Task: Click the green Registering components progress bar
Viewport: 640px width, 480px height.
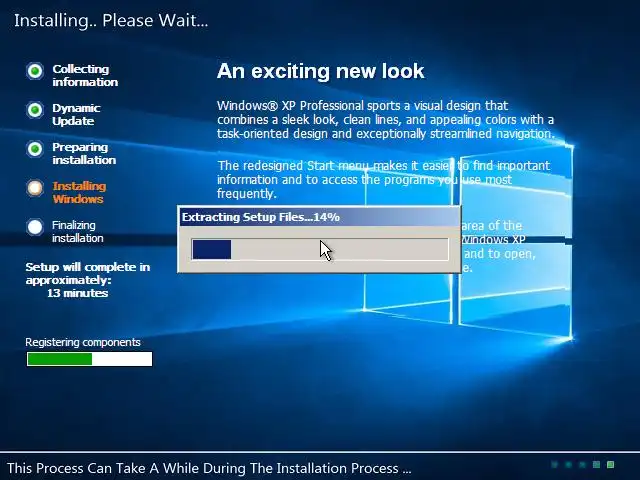Action: click(x=89, y=359)
